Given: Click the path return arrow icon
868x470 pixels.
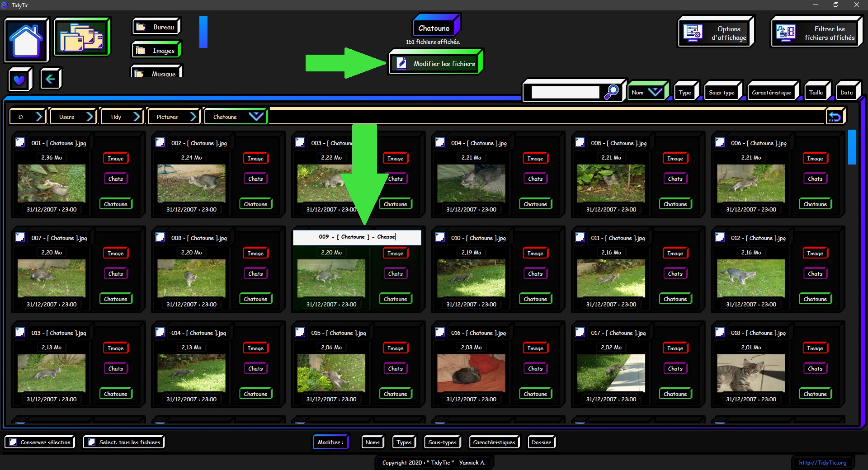Looking at the screenshot, I should pos(835,117).
